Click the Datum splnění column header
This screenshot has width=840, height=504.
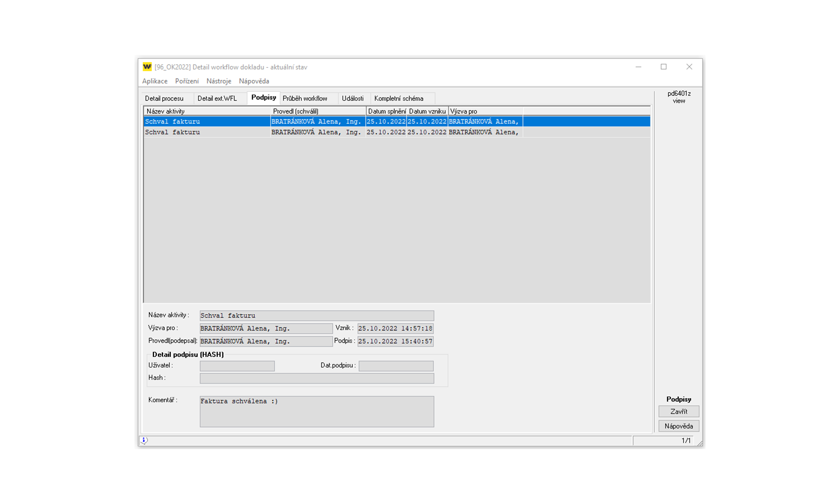pos(386,111)
